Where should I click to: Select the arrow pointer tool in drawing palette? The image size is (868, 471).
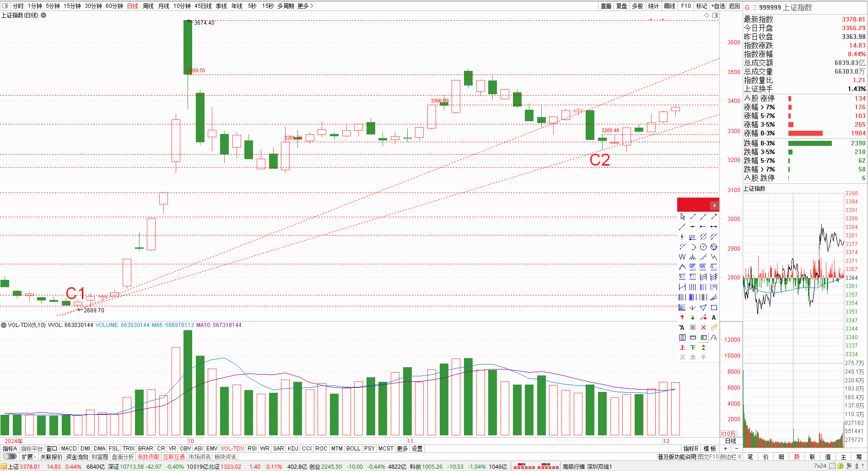coord(682,217)
